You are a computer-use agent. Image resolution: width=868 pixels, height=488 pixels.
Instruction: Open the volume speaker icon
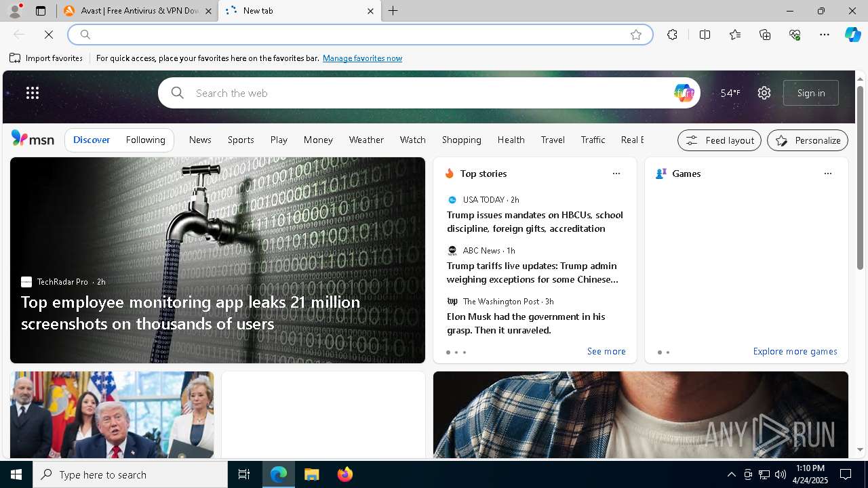780,474
